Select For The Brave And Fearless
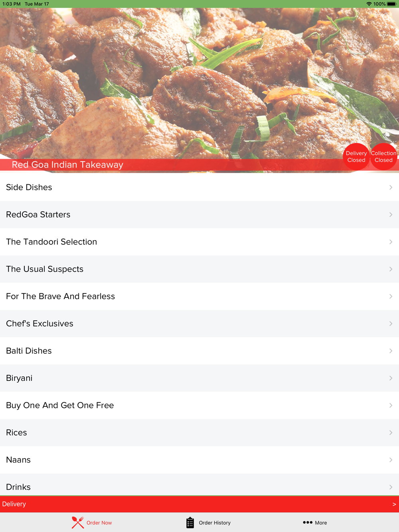This screenshot has height=532, width=399. [x=199, y=296]
